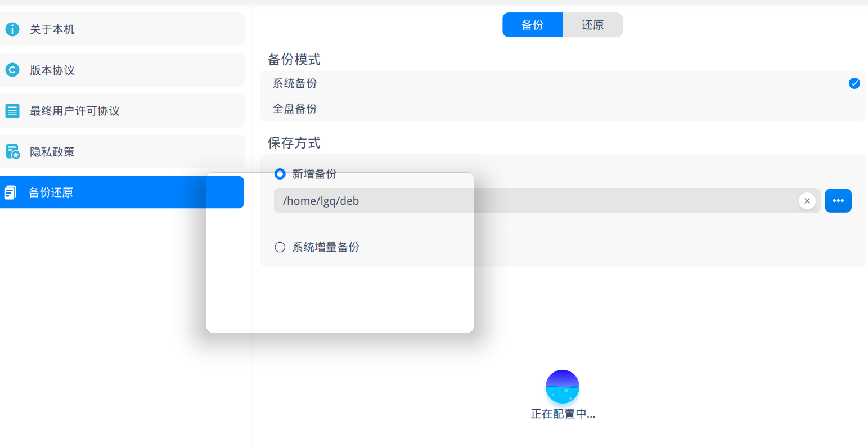Switch to the 备份 tab

(532, 25)
